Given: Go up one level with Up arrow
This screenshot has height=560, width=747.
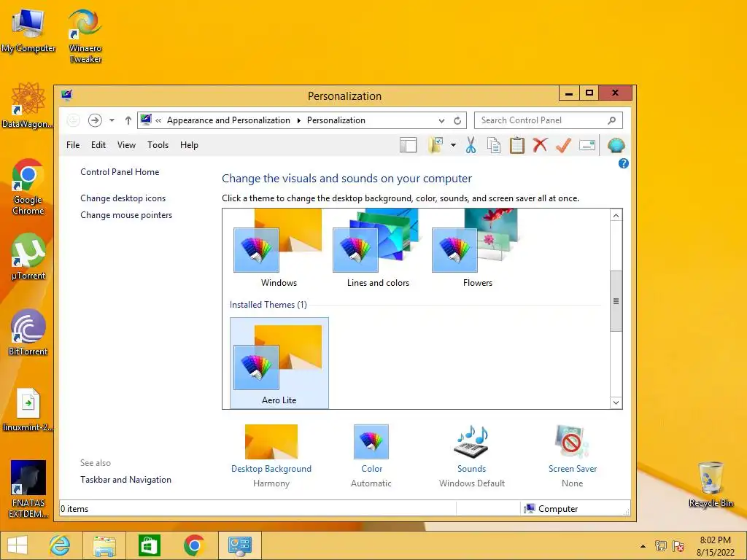Looking at the screenshot, I should (x=128, y=120).
